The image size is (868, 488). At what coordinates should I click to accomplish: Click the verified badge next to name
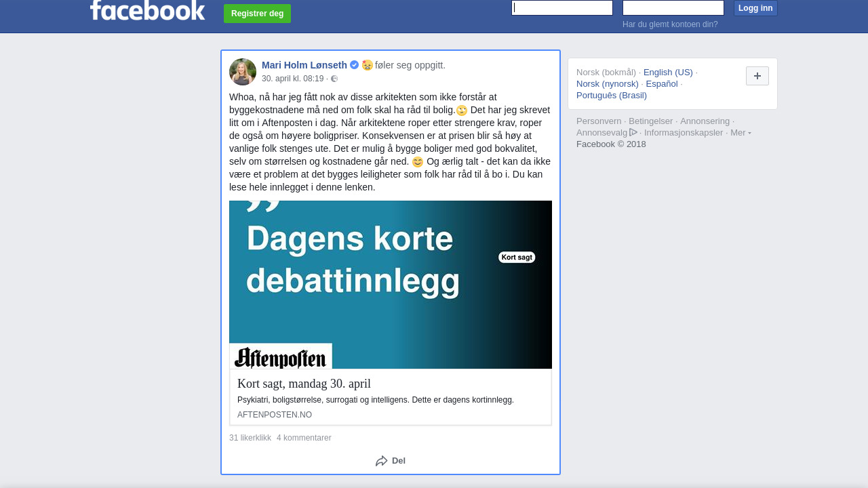tap(354, 65)
